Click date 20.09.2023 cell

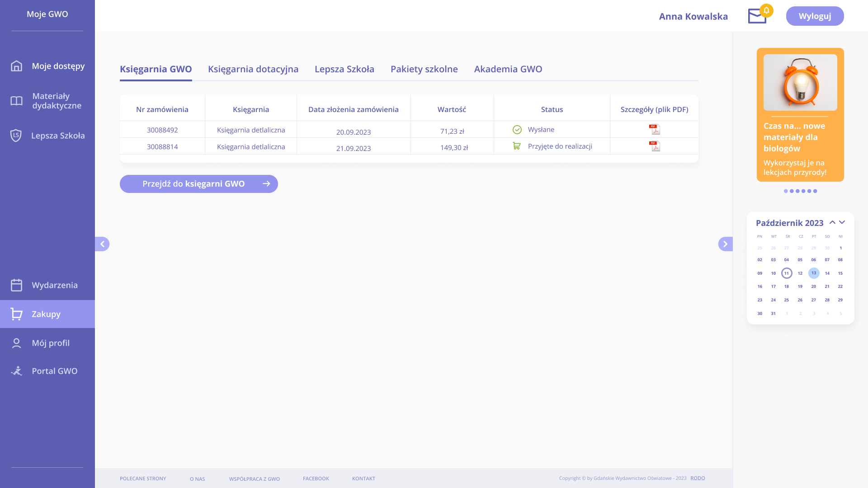[354, 132]
